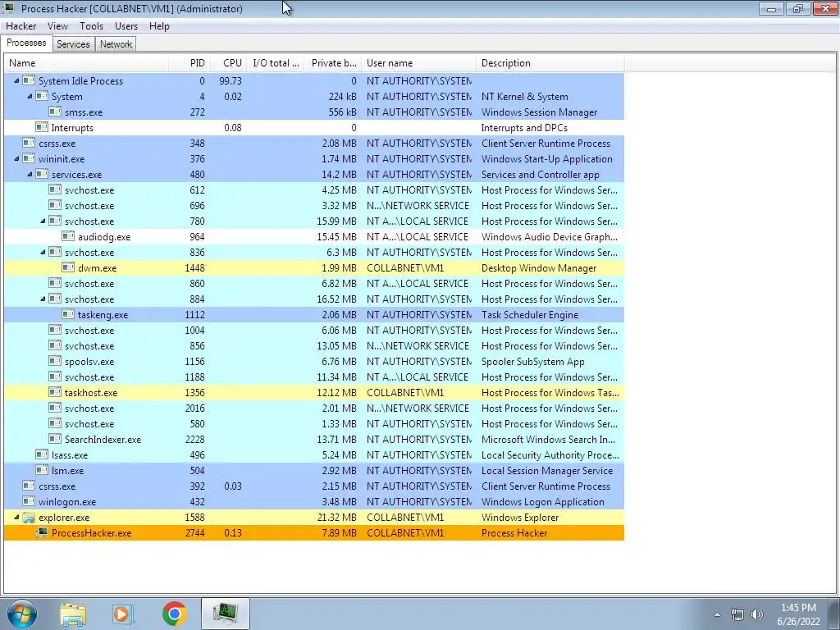The image size is (840, 630).
Task: Click the 99.73 CPU value
Action: pos(231,81)
